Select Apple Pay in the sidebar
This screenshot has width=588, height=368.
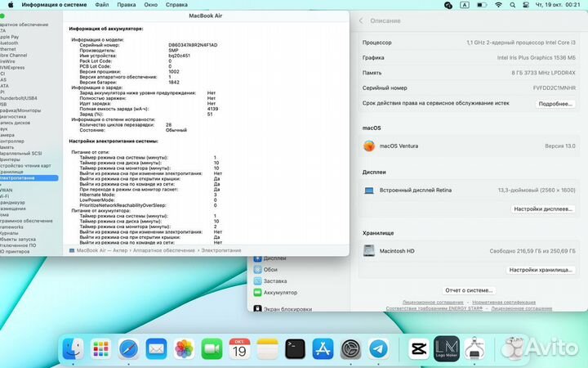pyautogui.click(x=9, y=37)
